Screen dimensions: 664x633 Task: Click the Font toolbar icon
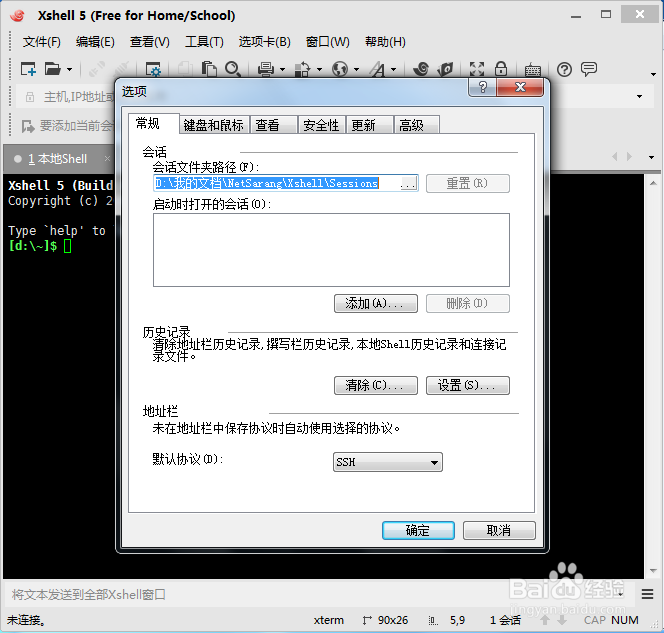377,69
